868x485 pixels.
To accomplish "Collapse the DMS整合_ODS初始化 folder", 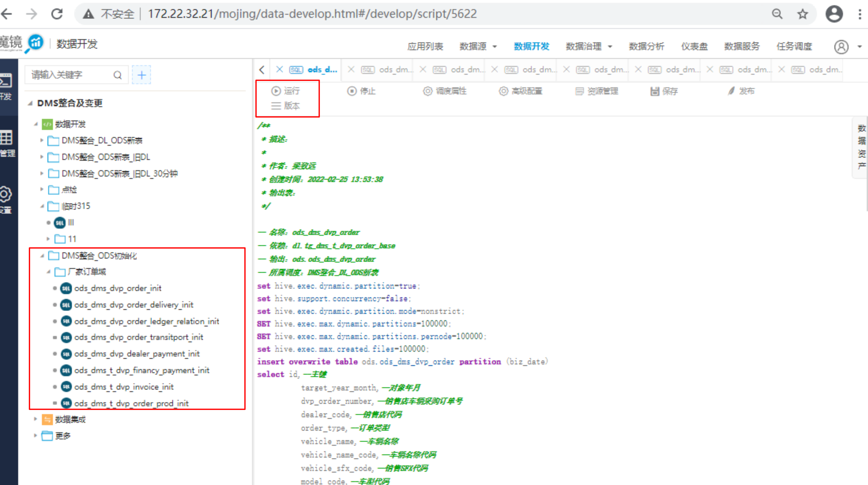I will click(42, 256).
